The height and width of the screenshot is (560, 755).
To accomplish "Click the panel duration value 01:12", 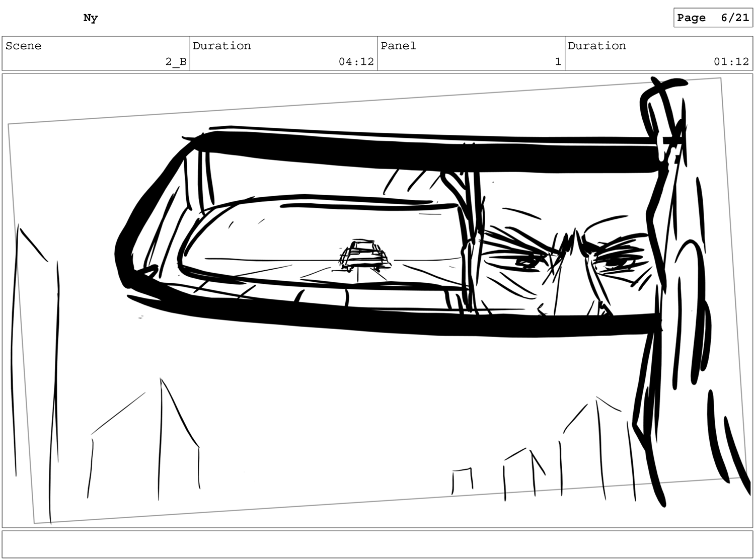I will (x=731, y=61).
